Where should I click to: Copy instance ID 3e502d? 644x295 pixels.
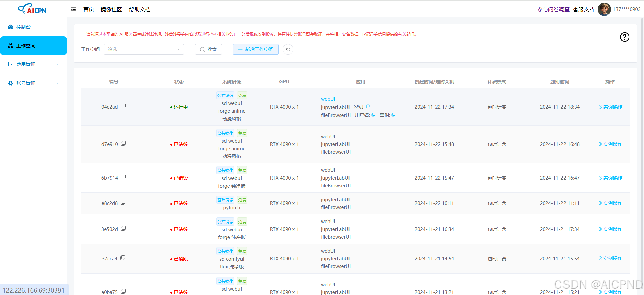click(123, 228)
